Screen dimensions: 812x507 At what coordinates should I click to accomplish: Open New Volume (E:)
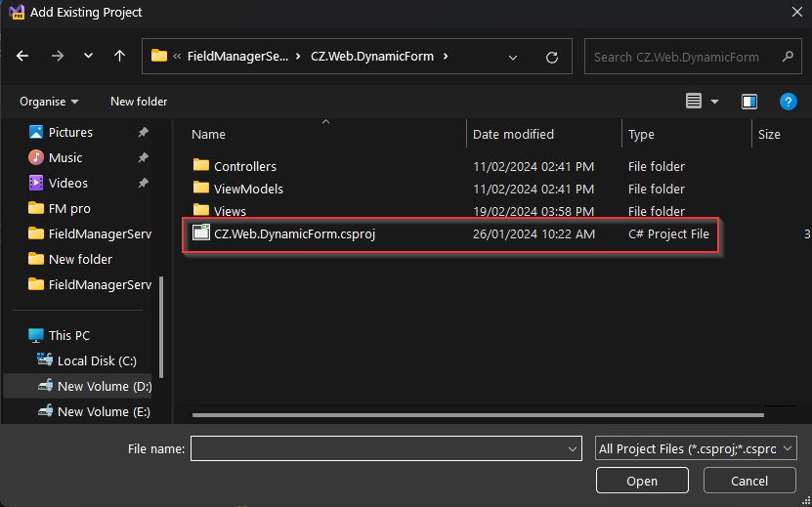pos(104,411)
